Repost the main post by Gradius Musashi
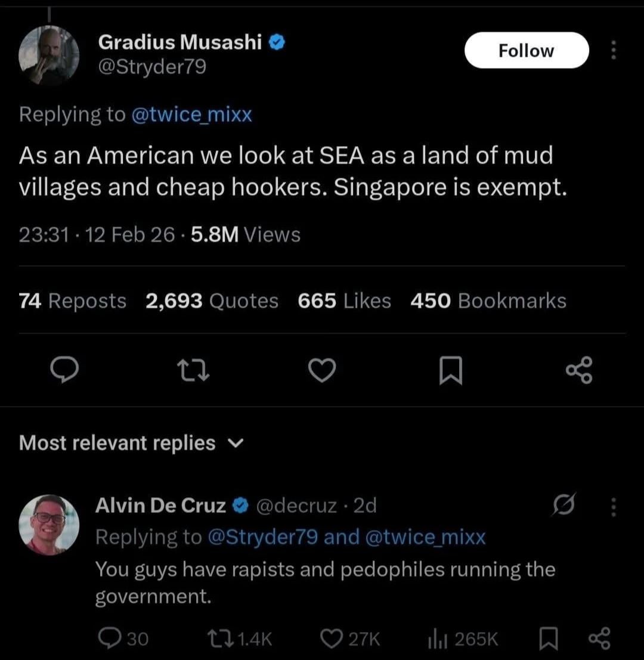 pos(192,371)
